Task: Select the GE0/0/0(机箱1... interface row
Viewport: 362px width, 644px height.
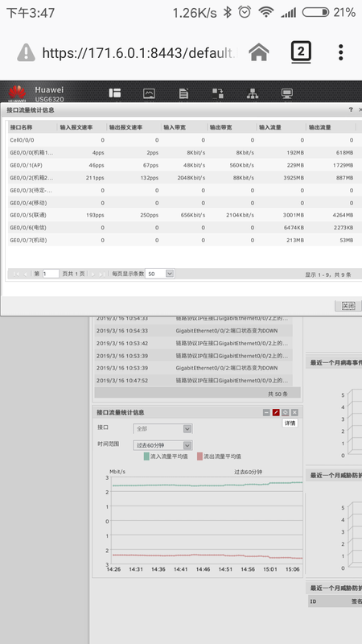Action: coord(185,152)
